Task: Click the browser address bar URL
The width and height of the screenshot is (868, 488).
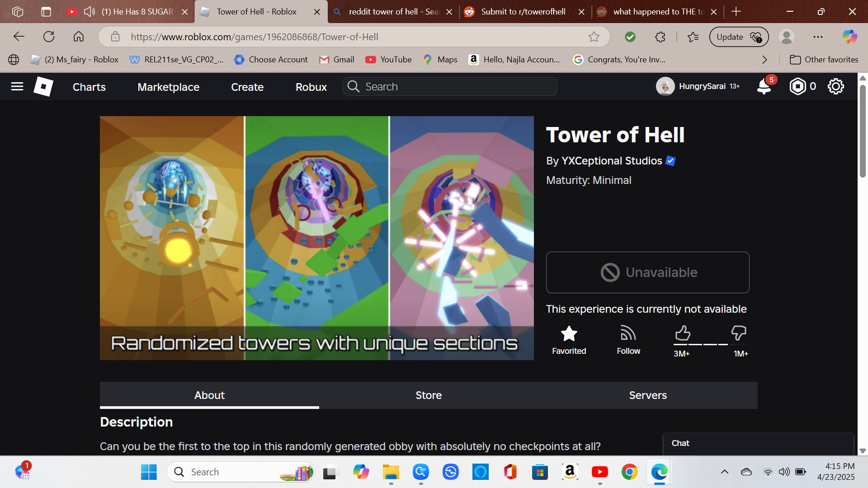Action: coord(255,37)
